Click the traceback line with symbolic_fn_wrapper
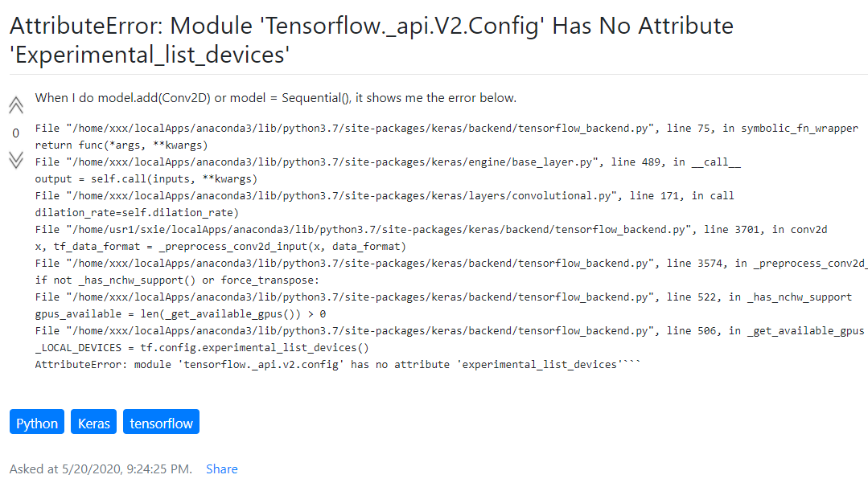The width and height of the screenshot is (868, 487). (x=446, y=129)
